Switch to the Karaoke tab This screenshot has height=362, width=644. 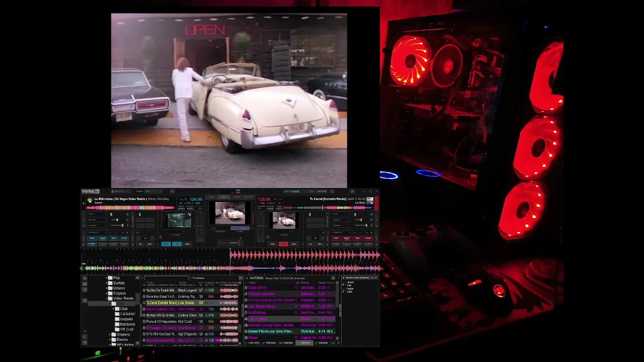click(x=321, y=343)
